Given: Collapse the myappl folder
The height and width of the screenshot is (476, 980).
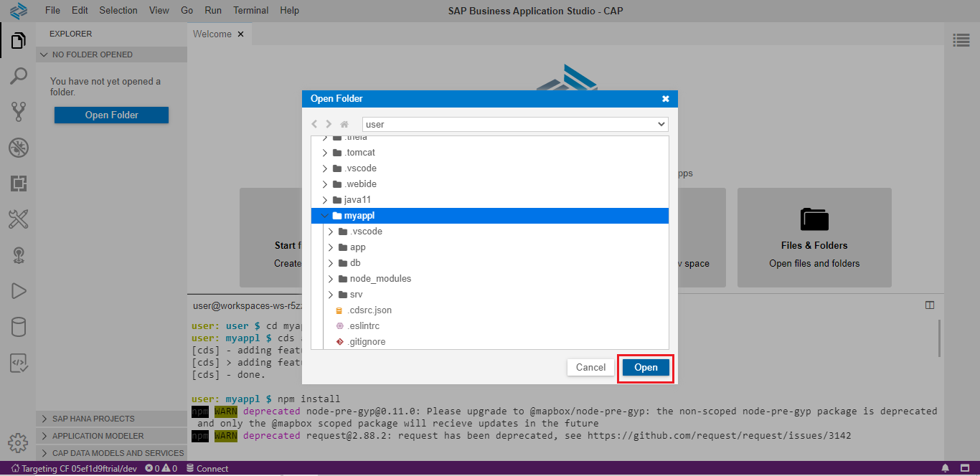Looking at the screenshot, I should 325,216.
